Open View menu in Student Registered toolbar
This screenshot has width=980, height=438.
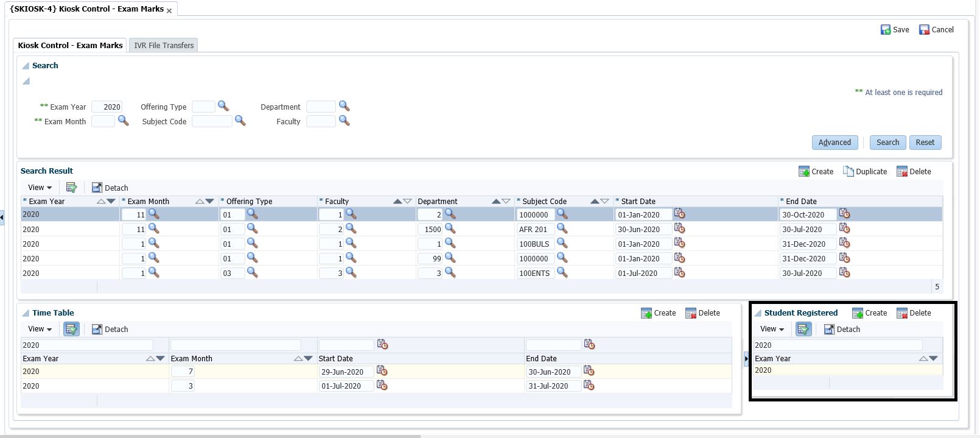pyautogui.click(x=772, y=329)
